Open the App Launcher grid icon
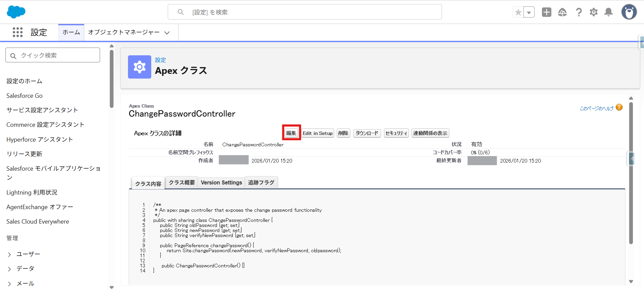Viewport: 644px width, 289px height. 18,32
